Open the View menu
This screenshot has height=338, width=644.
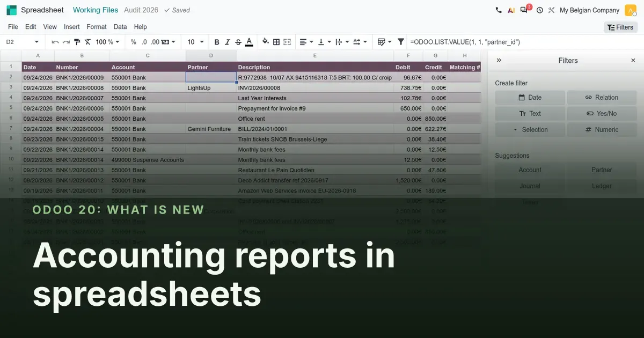50,27
